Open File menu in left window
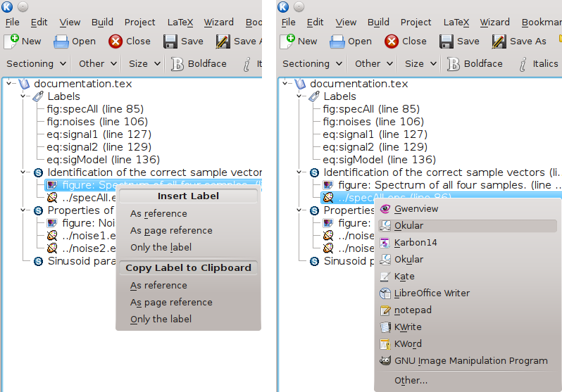562x392 pixels. click(13, 23)
